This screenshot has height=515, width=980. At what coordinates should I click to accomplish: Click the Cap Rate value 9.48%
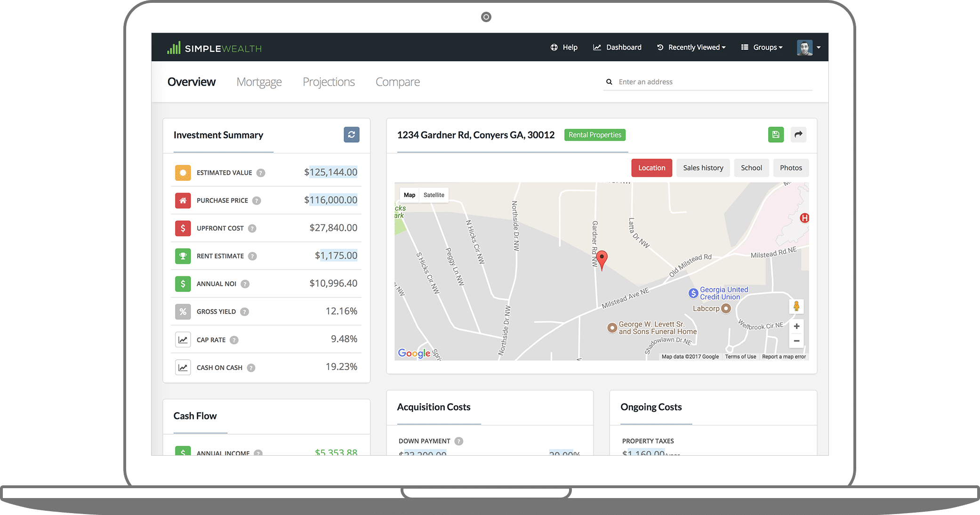[x=344, y=339]
